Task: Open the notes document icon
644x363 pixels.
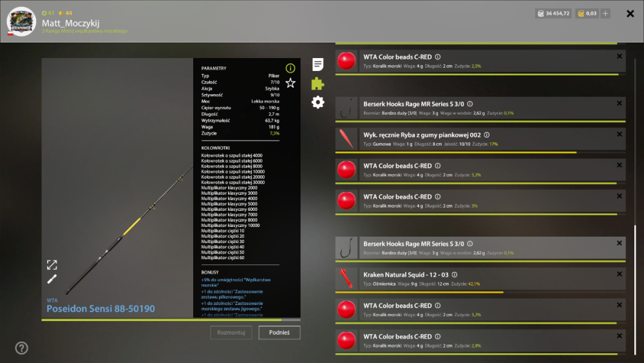Action: pyautogui.click(x=317, y=64)
